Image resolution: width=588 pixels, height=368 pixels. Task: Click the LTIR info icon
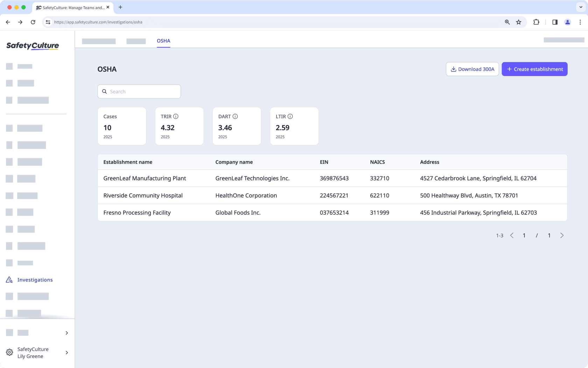pyautogui.click(x=291, y=116)
